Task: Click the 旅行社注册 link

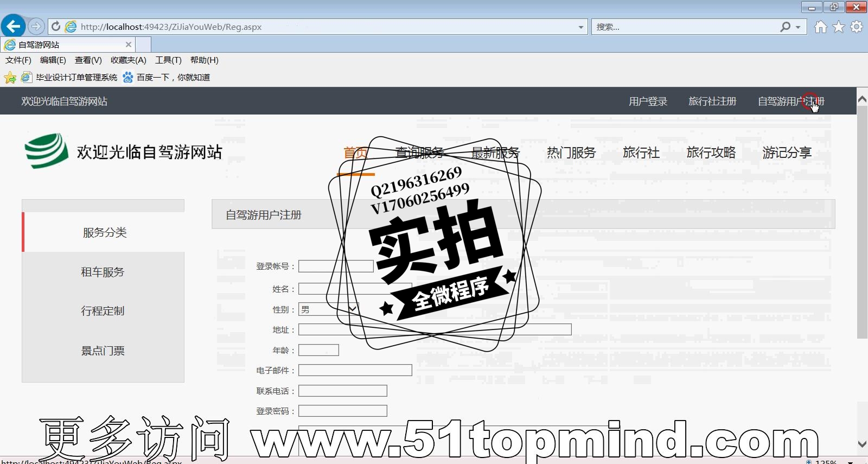Action: pyautogui.click(x=712, y=101)
